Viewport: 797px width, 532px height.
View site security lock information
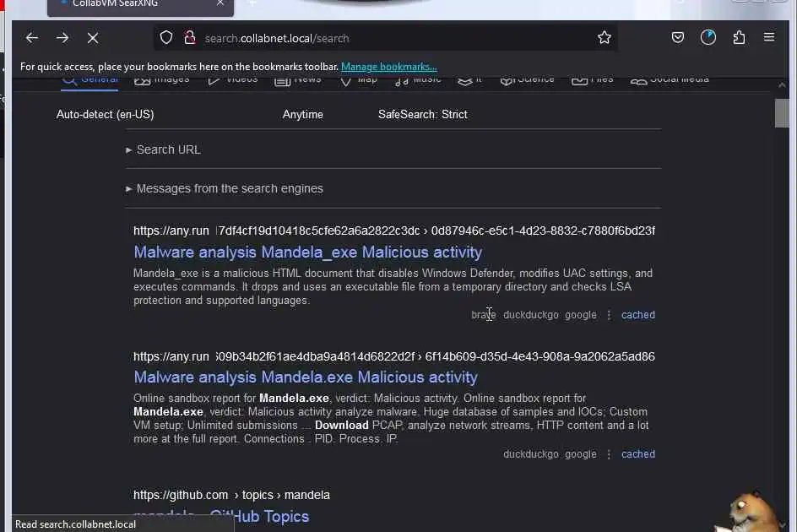pos(190,38)
